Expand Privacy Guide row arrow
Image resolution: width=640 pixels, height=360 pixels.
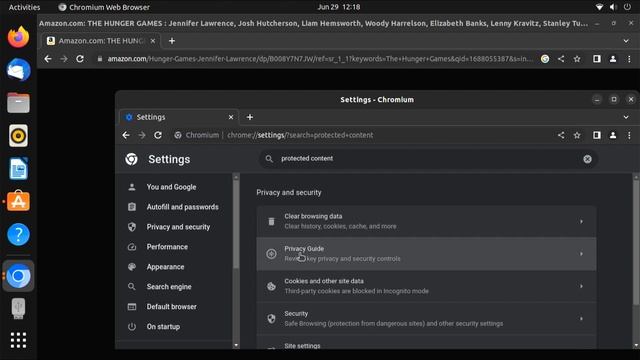click(x=581, y=254)
